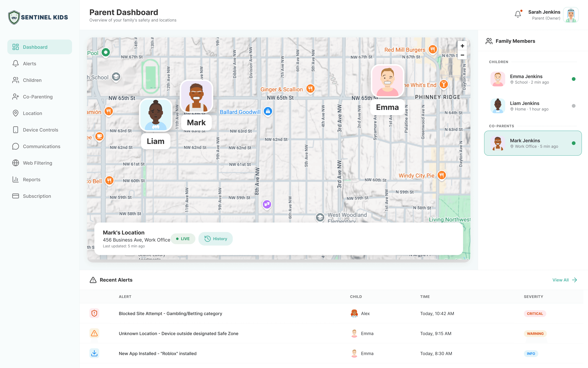Image resolution: width=588 pixels, height=368 pixels.
Task: Click the CRITICAL severity badge
Action: [x=535, y=313]
